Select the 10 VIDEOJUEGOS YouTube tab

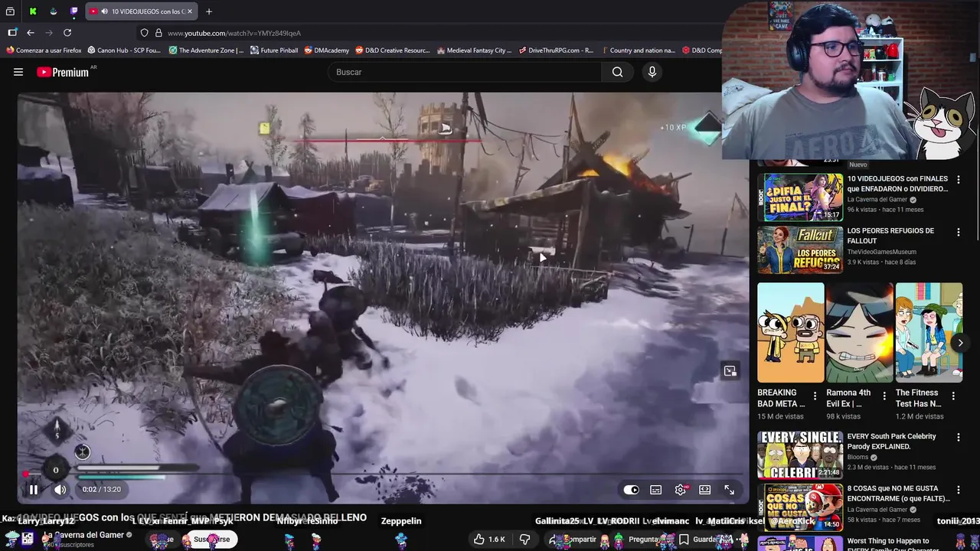[141, 11]
